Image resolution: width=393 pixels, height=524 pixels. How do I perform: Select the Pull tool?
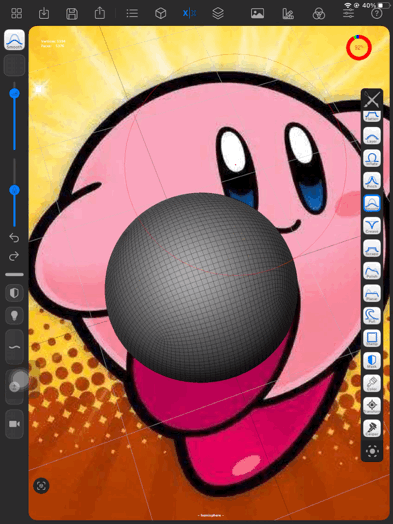click(x=372, y=315)
